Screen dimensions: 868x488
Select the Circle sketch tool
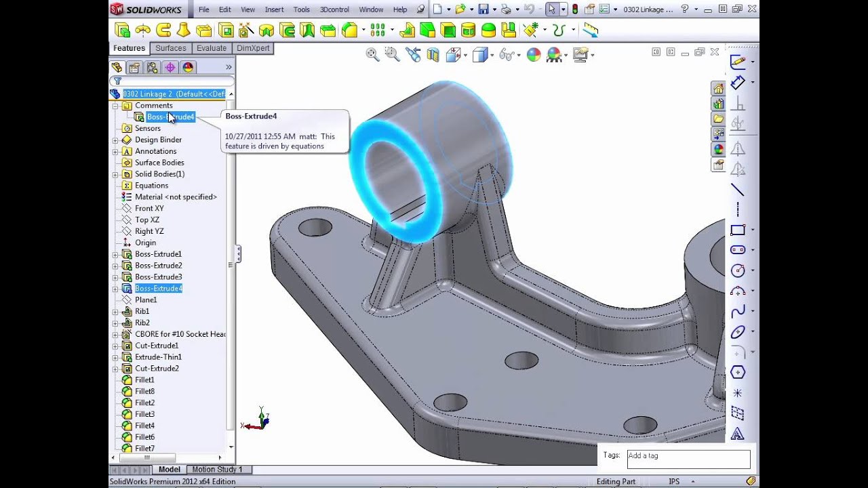[x=738, y=270]
